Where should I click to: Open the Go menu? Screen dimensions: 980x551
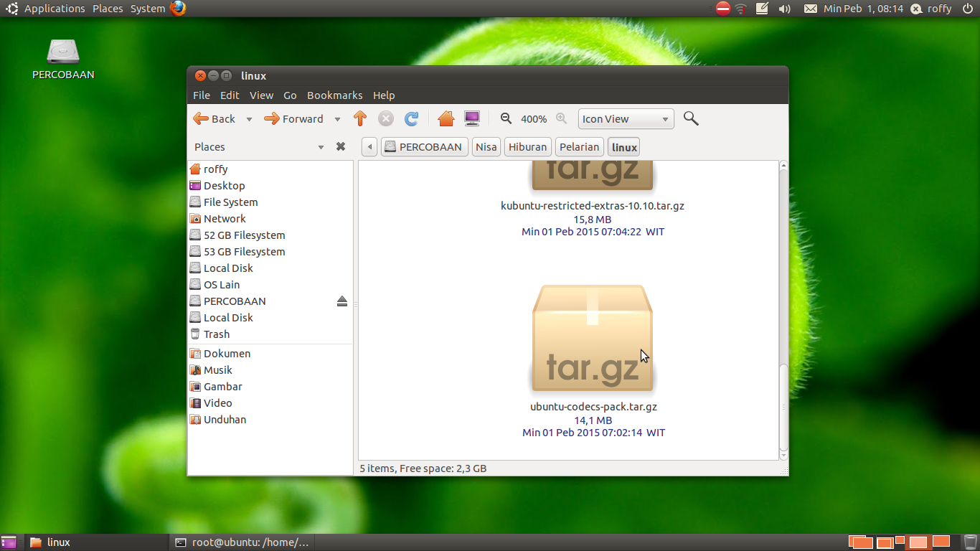(x=290, y=95)
